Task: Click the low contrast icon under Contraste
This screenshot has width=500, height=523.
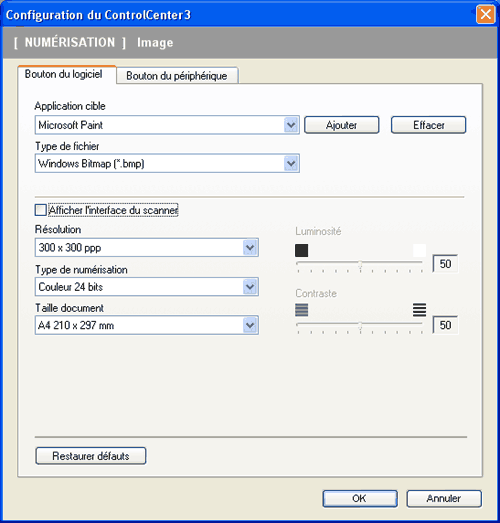Action: tap(302, 310)
